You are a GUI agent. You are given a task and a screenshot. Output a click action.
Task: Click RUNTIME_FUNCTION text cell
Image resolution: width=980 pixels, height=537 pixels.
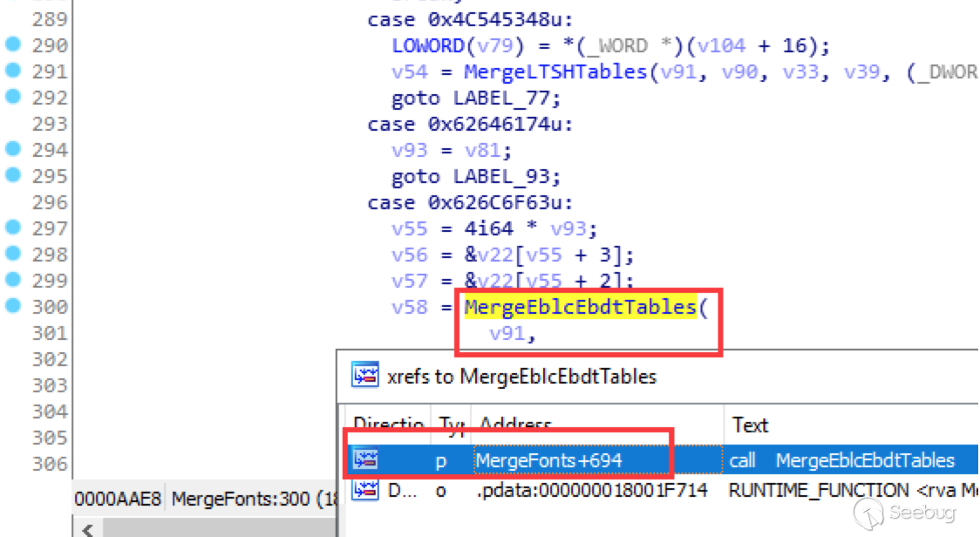[853, 490]
